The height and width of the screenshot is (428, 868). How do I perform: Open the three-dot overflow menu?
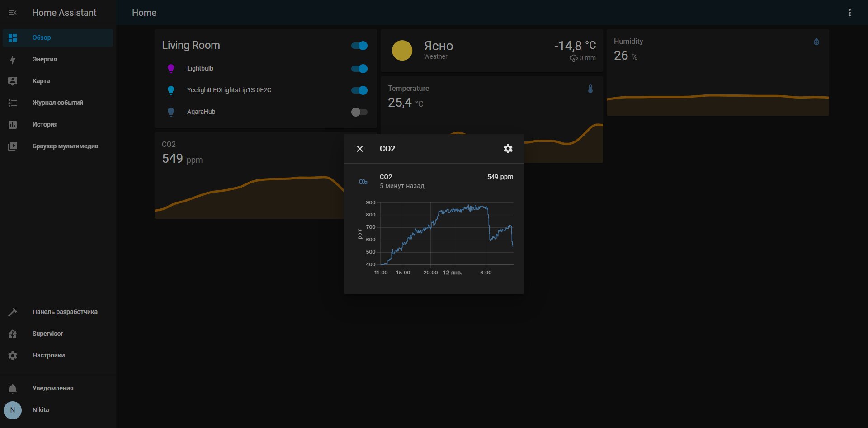pyautogui.click(x=850, y=13)
